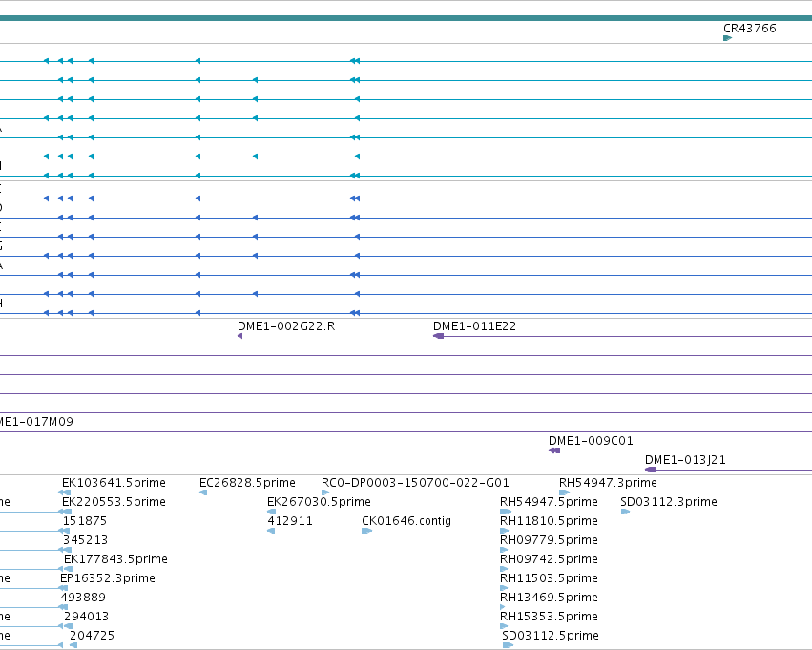812x650 pixels.
Task: Click the arrow glyph below RC0-DP0003-150700-022-G01
Action: point(325,493)
